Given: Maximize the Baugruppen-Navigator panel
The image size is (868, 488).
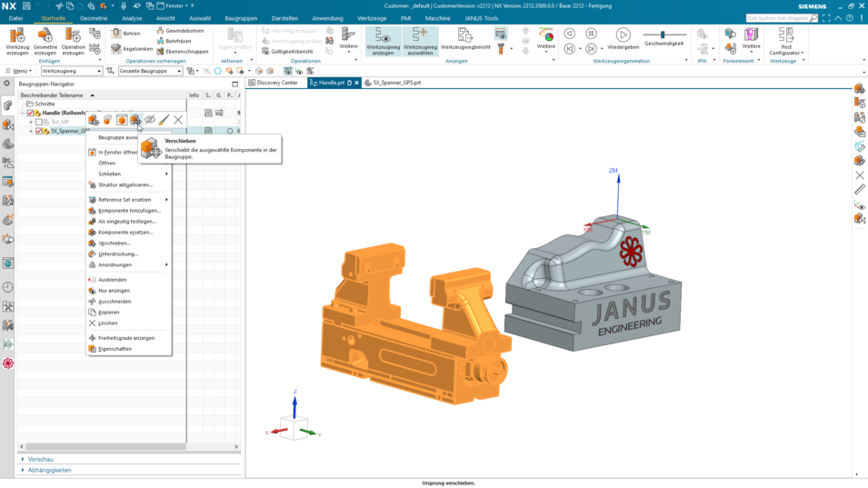Looking at the screenshot, I should click(234, 85).
